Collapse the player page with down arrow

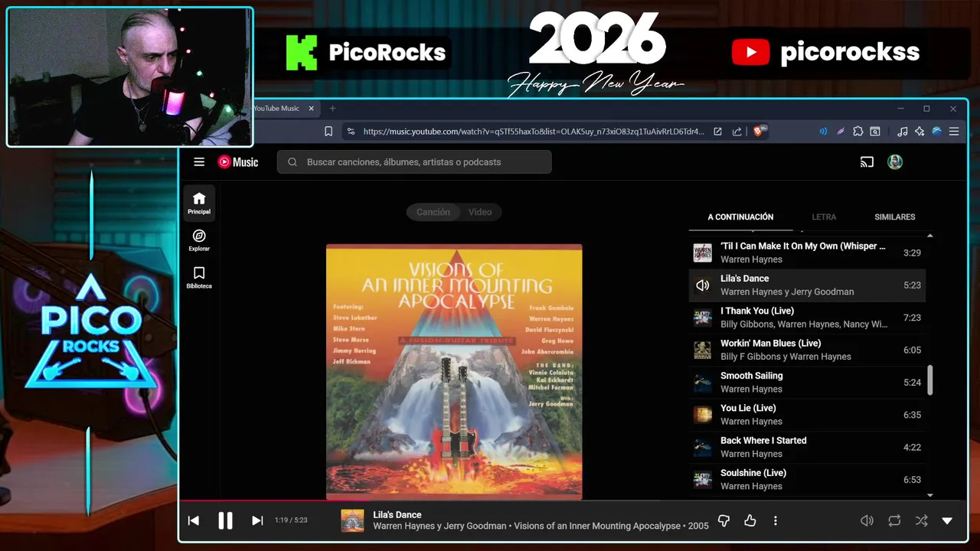pyautogui.click(x=947, y=520)
